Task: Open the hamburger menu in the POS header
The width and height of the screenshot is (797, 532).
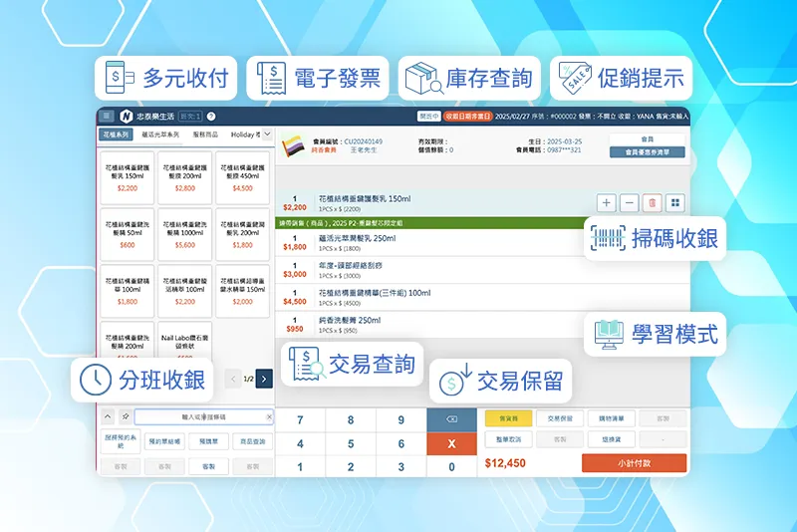Action: point(107,116)
